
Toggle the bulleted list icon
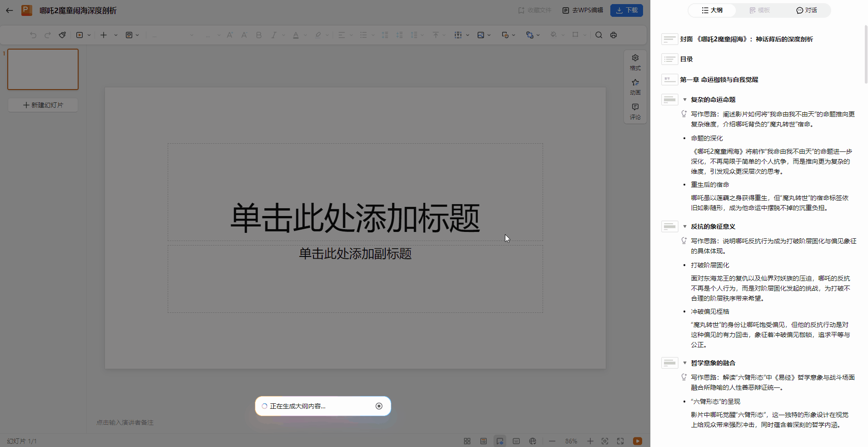click(364, 35)
